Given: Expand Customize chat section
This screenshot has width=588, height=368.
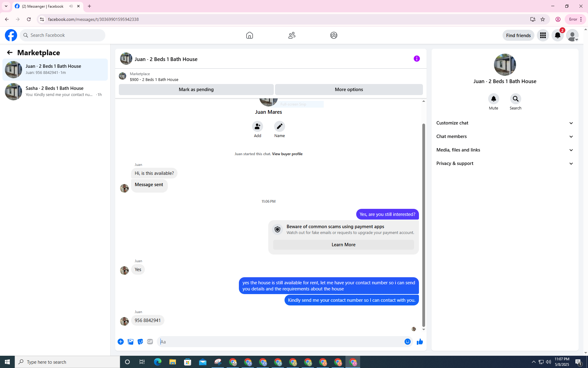Looking at the screenshot, I should click(x=505, y=123).
